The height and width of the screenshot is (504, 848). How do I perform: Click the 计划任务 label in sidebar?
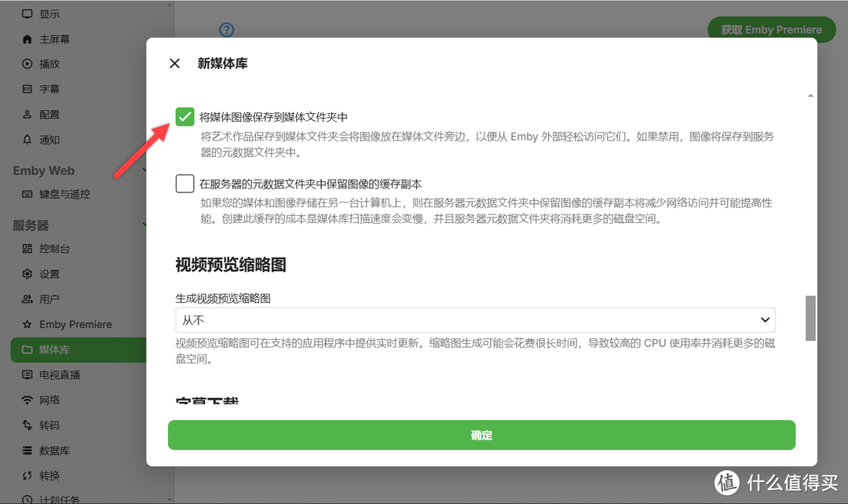point(60,499)
